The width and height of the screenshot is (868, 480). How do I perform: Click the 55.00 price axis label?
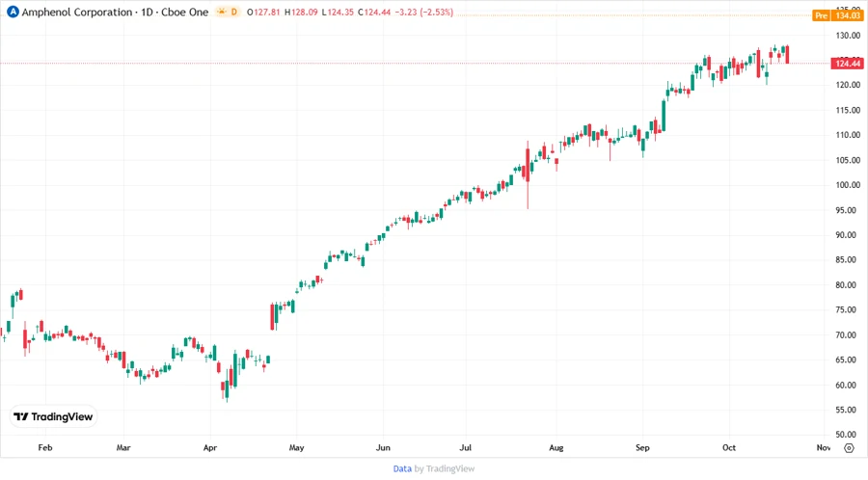point(848,410)
